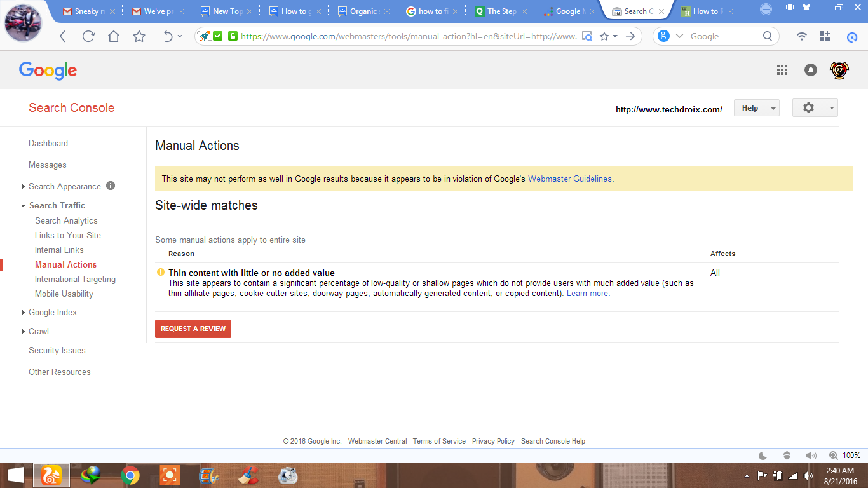Open Search Analytics in the sidebar
The image size is (868, 488).
click(x=67, y=220)
